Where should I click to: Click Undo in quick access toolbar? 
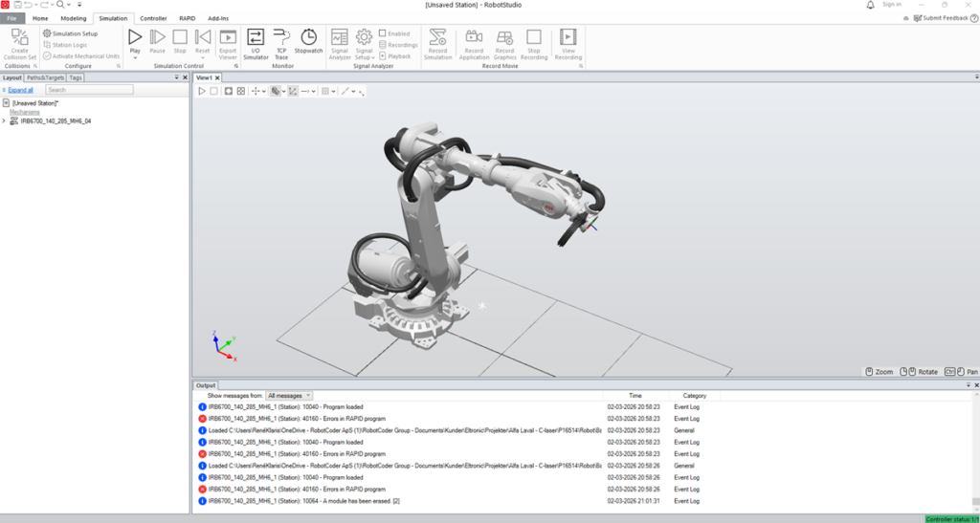click(x=28, y=5)
